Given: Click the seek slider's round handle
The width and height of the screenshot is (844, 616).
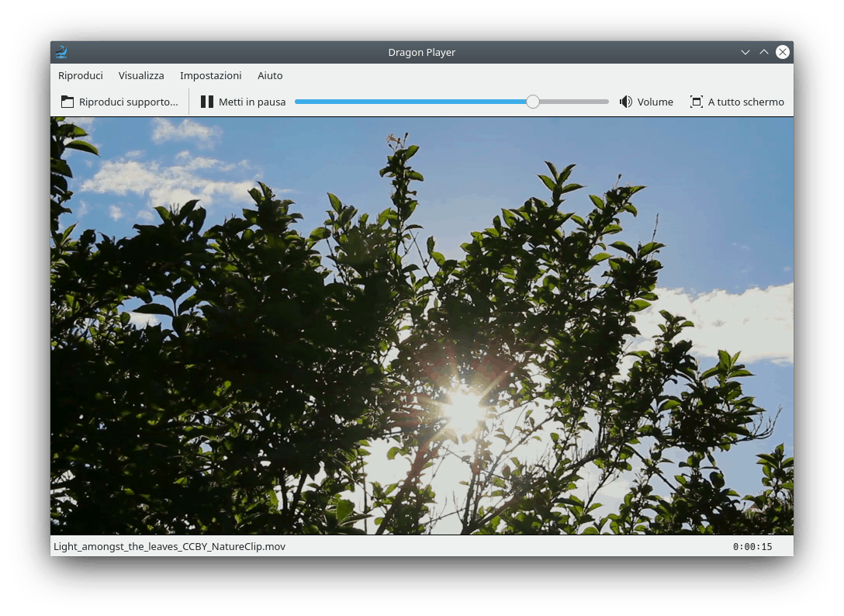Looking at the screenshot, I should click(x=533, y=102).
